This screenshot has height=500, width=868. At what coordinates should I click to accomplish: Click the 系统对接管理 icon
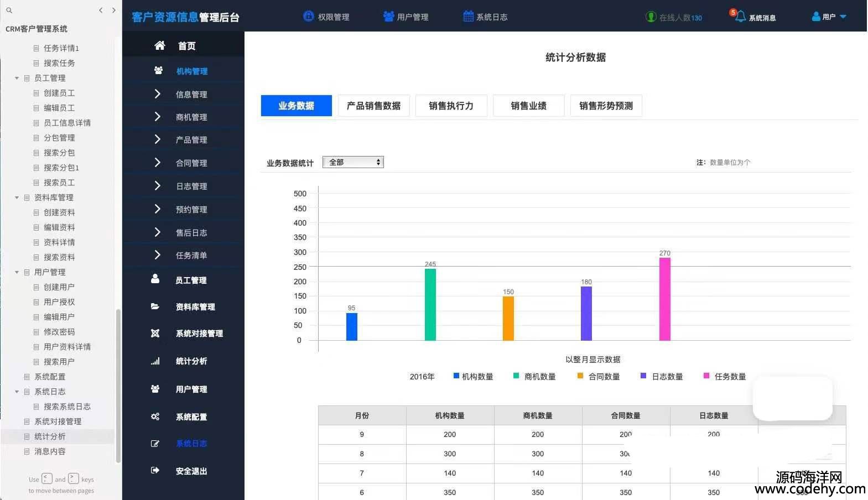(155, 333)
